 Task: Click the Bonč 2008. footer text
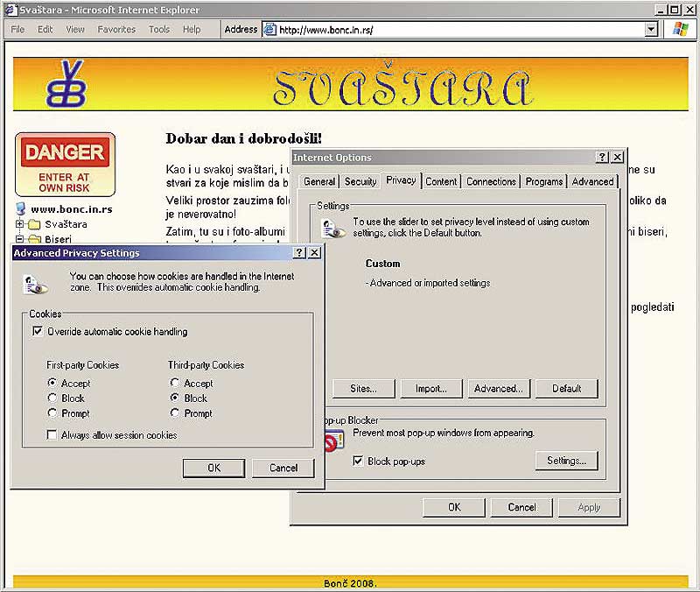pos(351,583)
